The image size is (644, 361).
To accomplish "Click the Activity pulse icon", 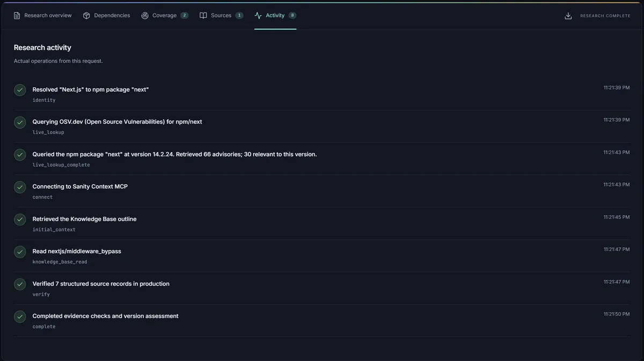I will 258,16.
